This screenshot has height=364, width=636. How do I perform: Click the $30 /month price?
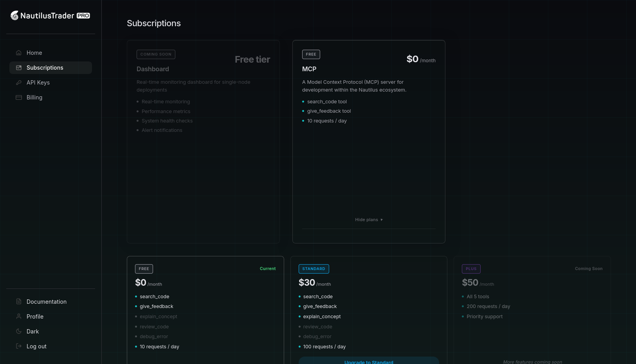click(x=315, y=283)
